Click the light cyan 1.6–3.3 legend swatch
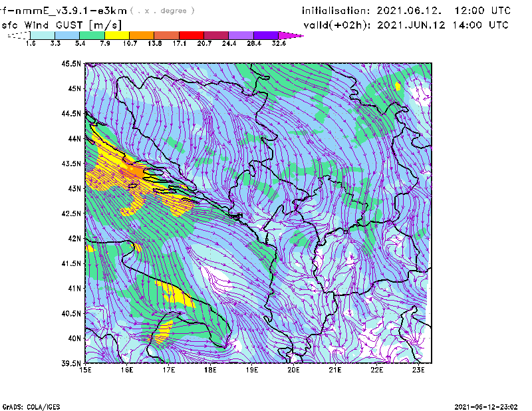The image size is (532, 411). coord(43,35)
